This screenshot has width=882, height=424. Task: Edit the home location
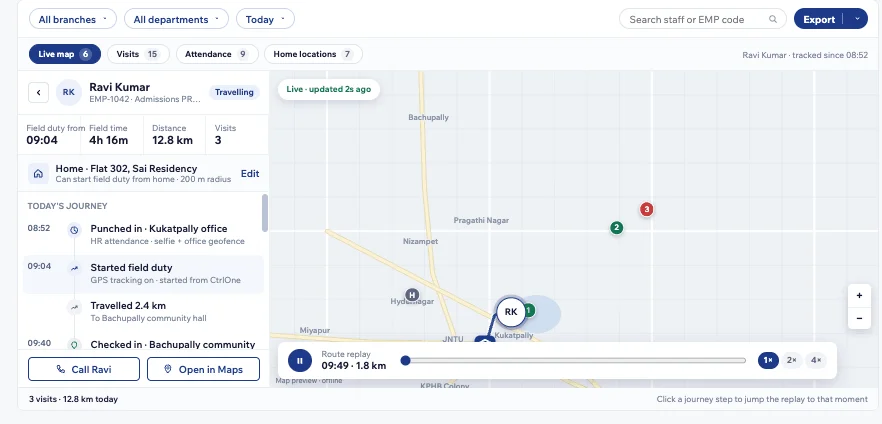[x=250, y=174]
